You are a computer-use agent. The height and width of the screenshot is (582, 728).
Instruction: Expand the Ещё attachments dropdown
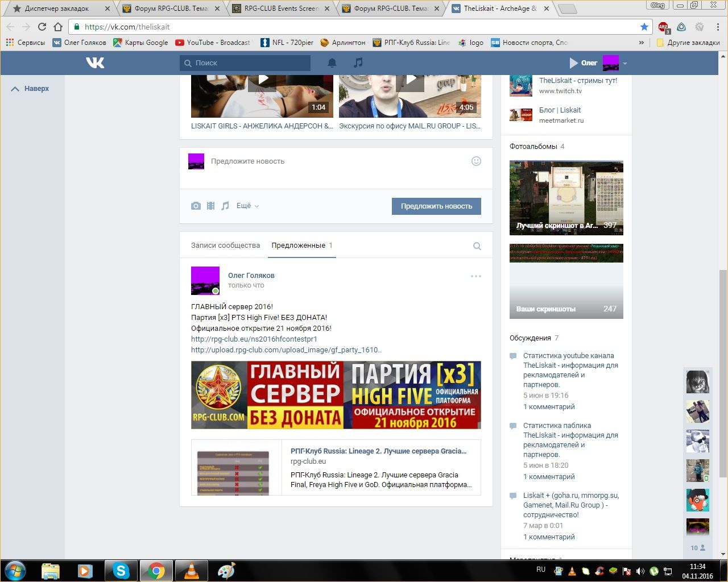point(247,206)
